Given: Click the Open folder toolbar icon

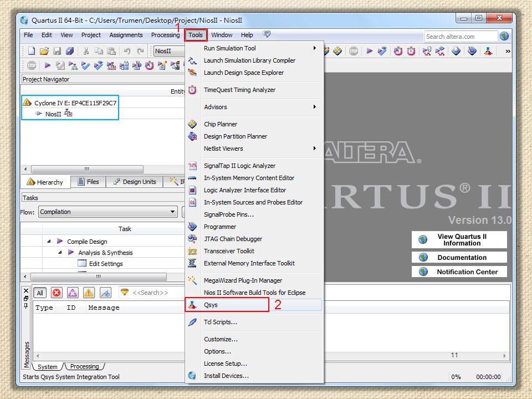Looking at the screenshot, I should pyautogui.click(x=44, y=51).
